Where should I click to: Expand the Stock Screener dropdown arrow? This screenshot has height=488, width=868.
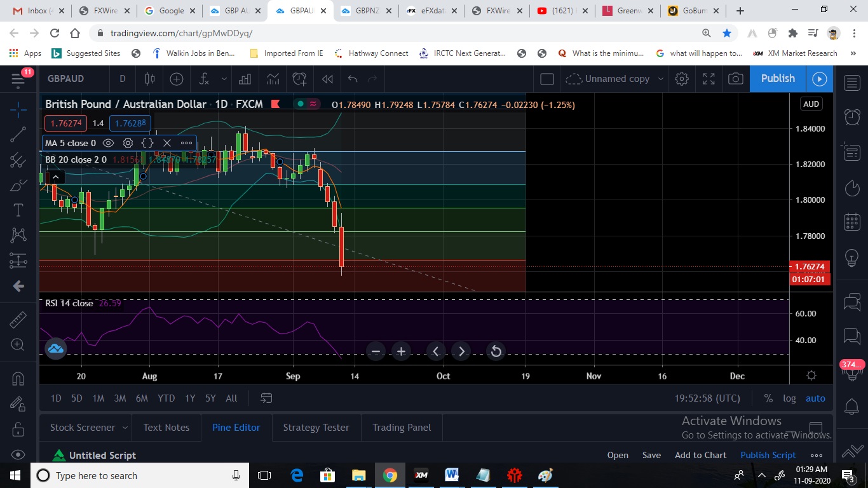click(x=125, y=428)
